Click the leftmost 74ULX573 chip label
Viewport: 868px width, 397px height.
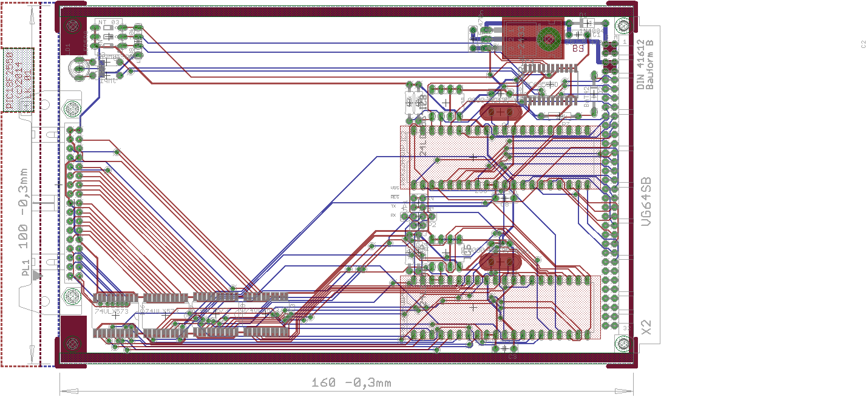(x=111, y=311)
